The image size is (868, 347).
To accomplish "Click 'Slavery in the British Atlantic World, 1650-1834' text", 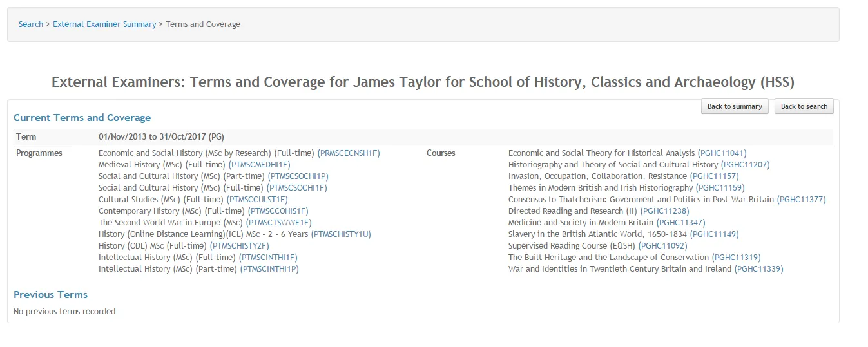I will 597,234.
